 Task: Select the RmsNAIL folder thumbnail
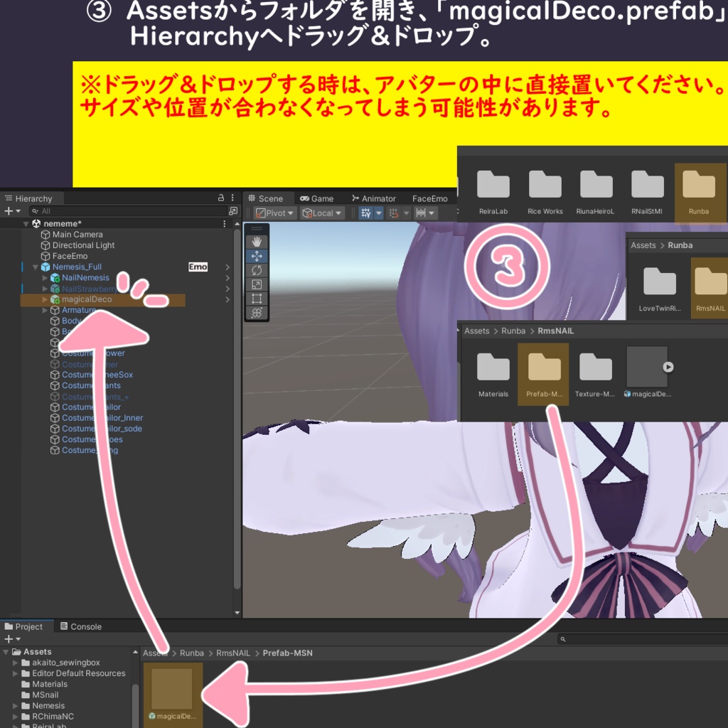click(710, 289)
